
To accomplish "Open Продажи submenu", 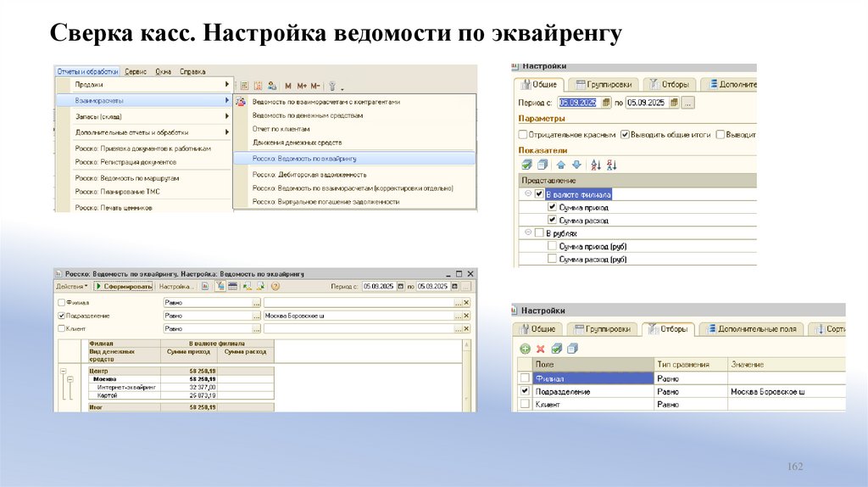I will tap(144, 85).
